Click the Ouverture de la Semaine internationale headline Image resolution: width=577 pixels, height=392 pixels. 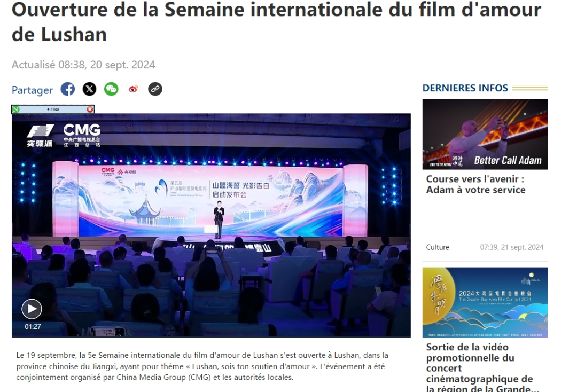276,22
